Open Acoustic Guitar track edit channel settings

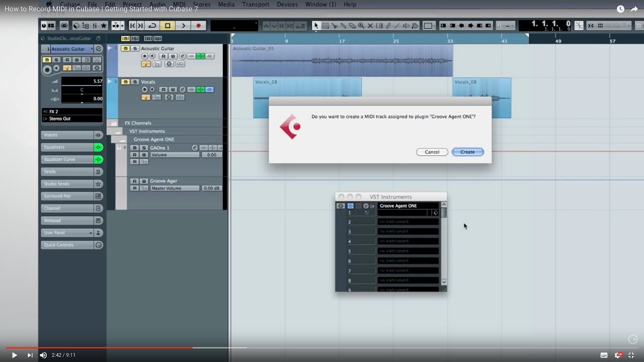183,56
